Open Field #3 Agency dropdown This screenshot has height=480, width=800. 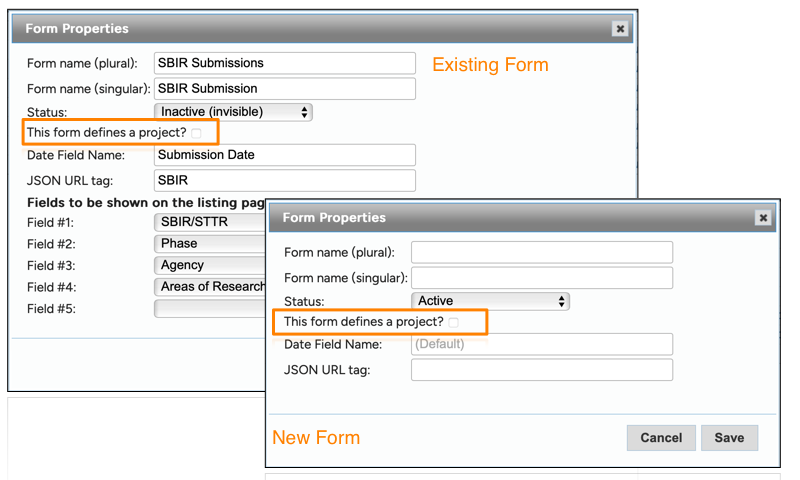[x=210, y=266]
